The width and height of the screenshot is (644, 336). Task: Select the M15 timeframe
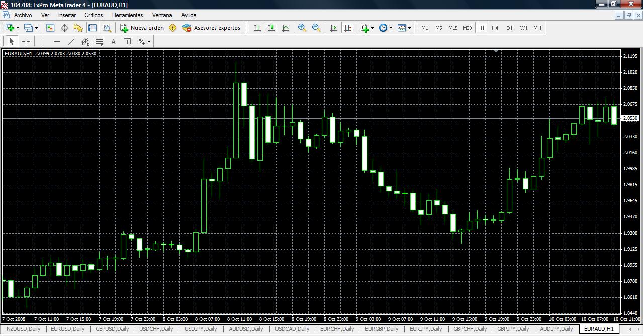(x=453, y=28)
